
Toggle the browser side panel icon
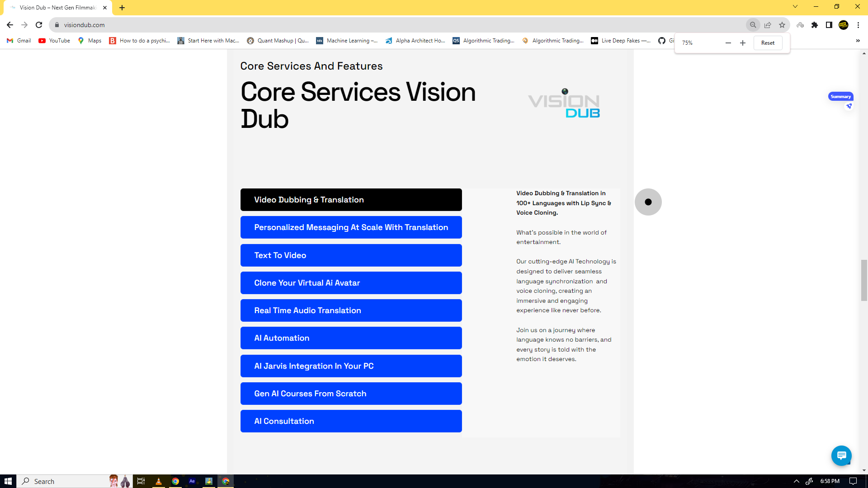click(x=829, y=25)
